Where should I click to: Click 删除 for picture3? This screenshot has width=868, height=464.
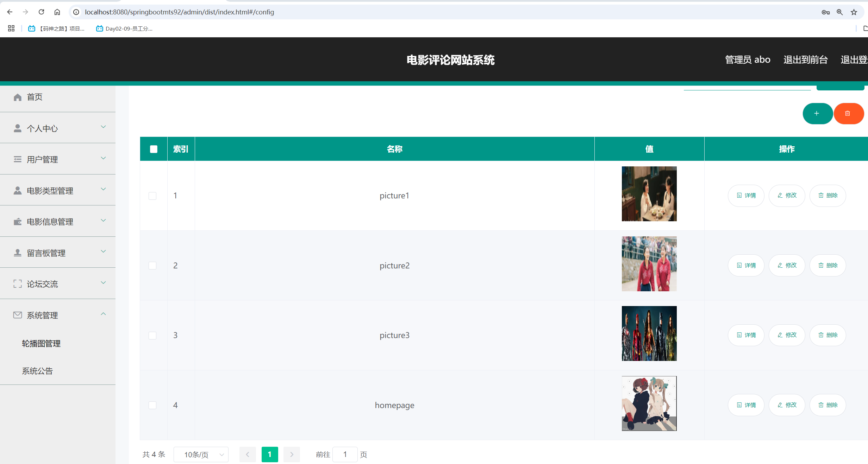828,335
